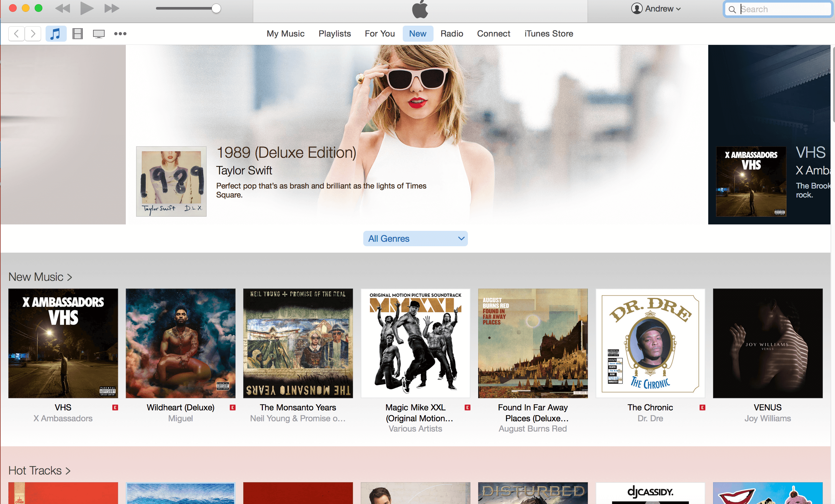Open the TV Shows screen icon
This screenshot has height=504, width=835.
pos(99,34)
